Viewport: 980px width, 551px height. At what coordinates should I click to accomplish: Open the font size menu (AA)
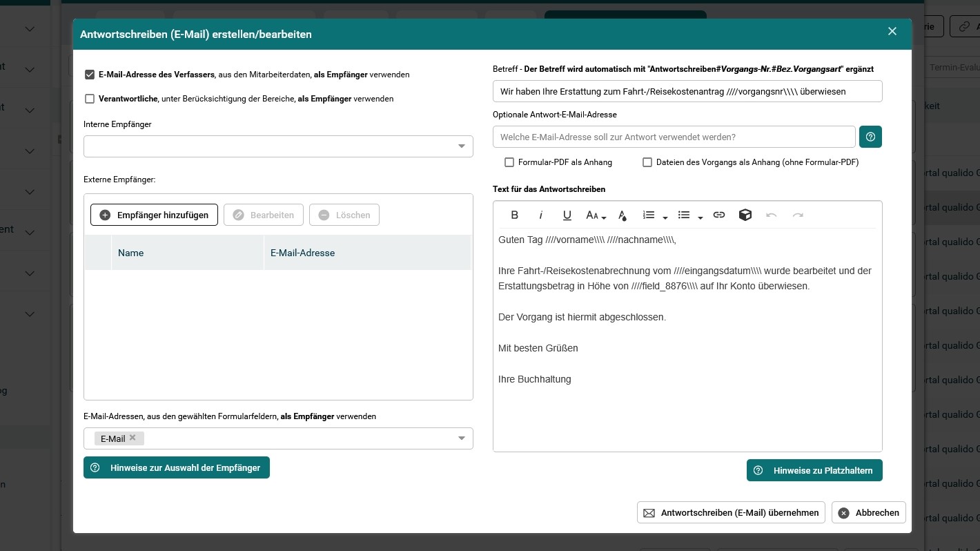(x=596, y=215)
